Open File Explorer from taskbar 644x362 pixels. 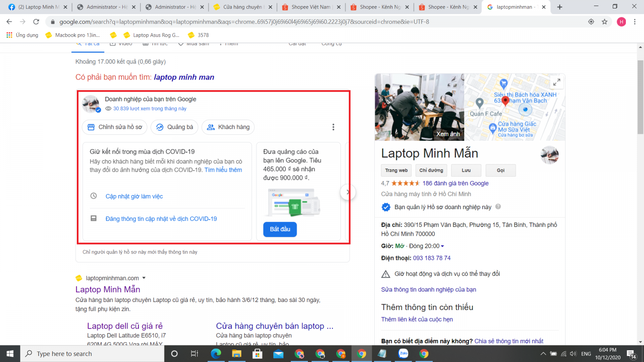pos(237,354)
